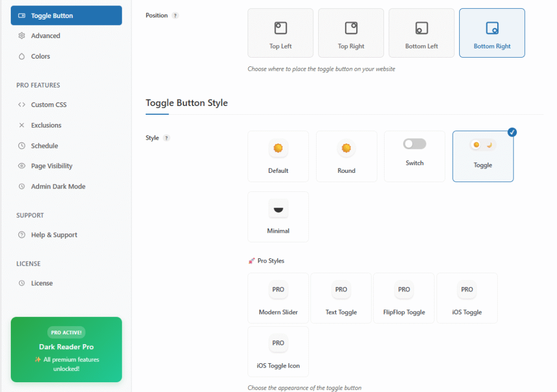Select the Text Toggle pro style

tap(341, 298)
